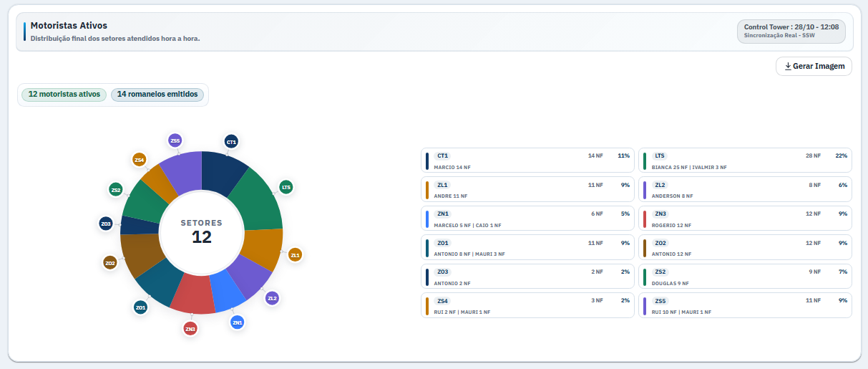Click 'ANTONIO 8 NF | MAURI 3 NF' text
Viewport: 868px width, 369px height.
(x=469, y=254)
